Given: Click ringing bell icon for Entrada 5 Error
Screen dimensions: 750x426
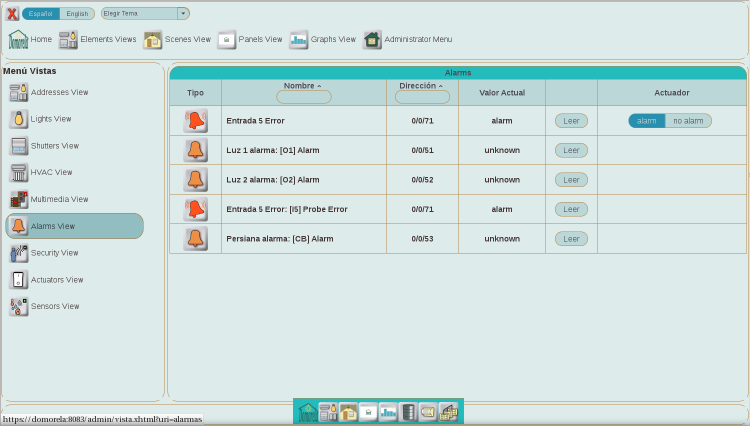Looking at the screenshot, I should 196,120.
